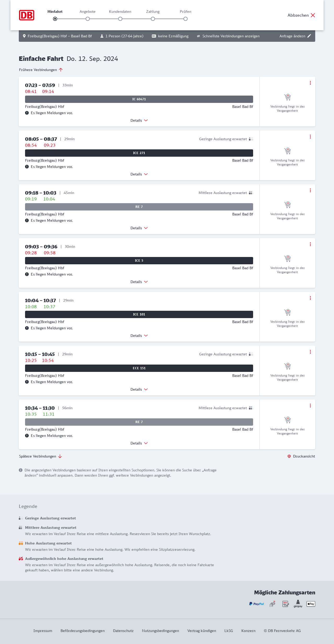Click the occupancy icon for ICE 271
The height and width of the screenshot is (644, 334).
251,139
